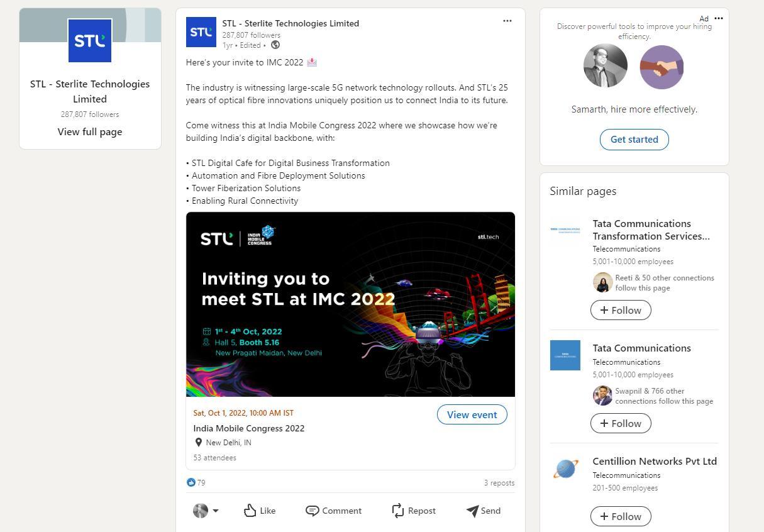
Task: Send the post via the Send button
Action: tap(484, 511)
